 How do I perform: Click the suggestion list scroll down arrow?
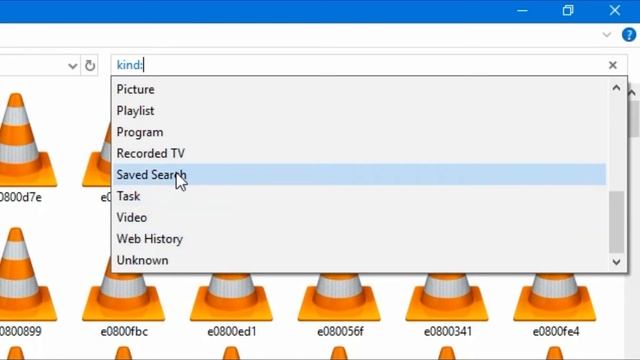pyautogui.click(x=616, y=262)
